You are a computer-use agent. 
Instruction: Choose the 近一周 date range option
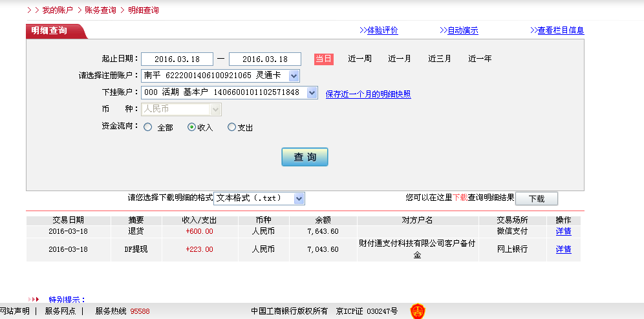click(x=360, y=59)
